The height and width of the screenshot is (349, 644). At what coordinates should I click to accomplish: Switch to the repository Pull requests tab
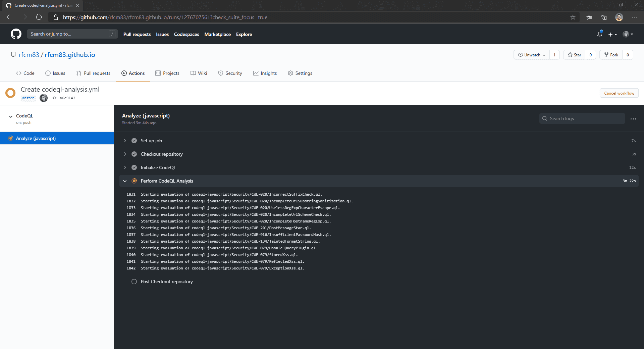point(93,73)
